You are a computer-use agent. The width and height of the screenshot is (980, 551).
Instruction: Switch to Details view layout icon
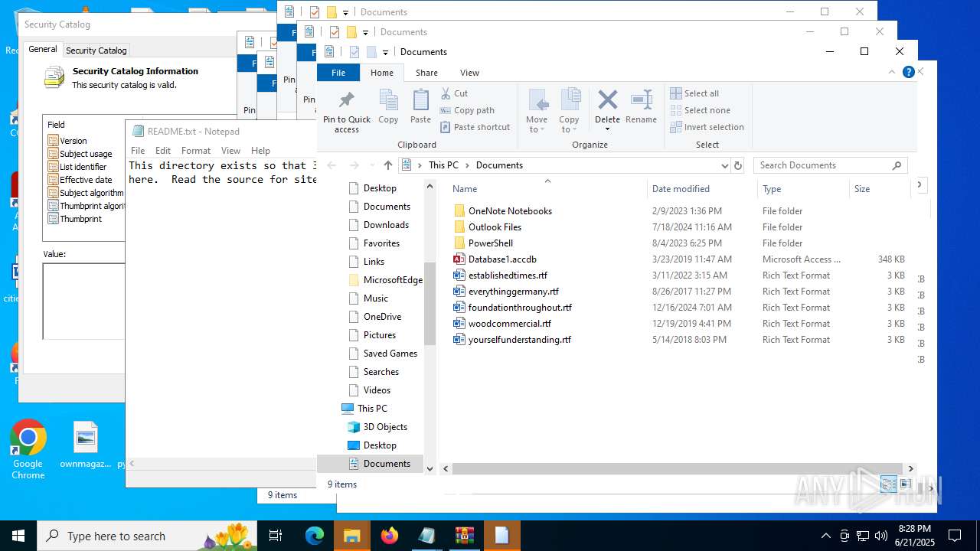point(889,484)
